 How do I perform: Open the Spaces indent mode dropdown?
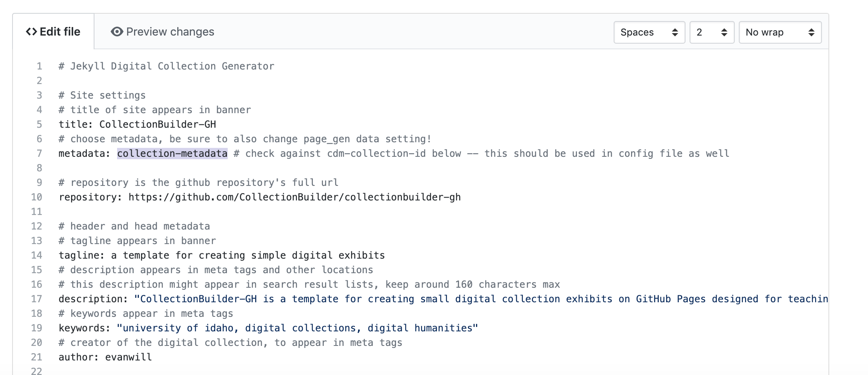coord(649,32)
